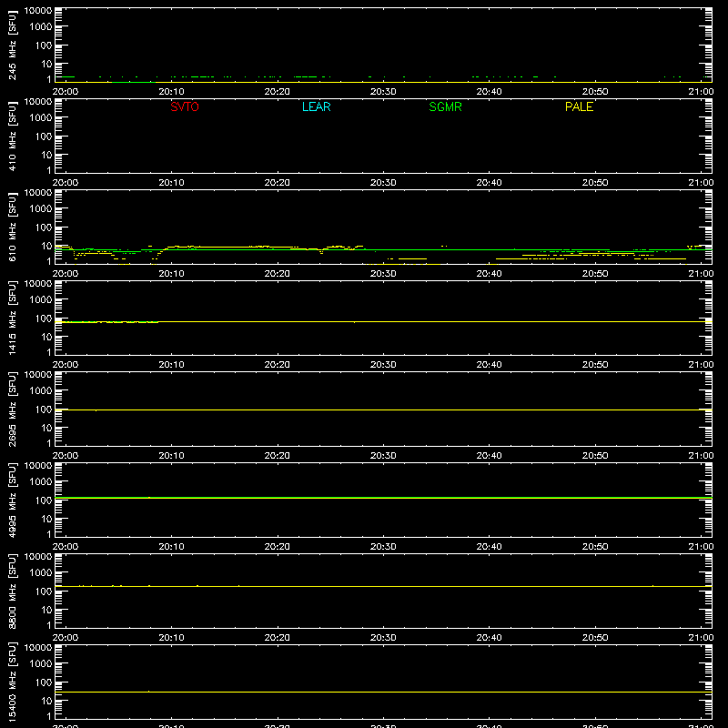Click the 10 label on the 15400 MHz axis
This screenshot has width=728, height=728.
pyautogui.click(x=46, y=701)
